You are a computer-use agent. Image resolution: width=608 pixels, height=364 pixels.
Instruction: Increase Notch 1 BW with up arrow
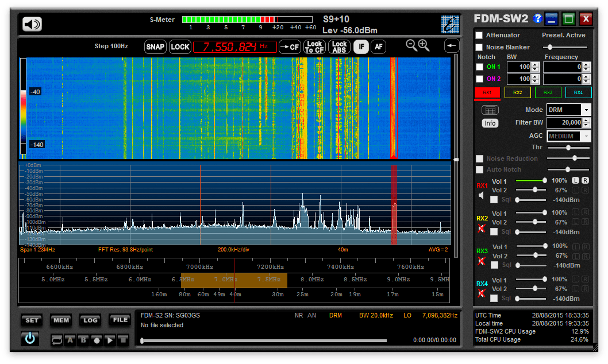535,64
